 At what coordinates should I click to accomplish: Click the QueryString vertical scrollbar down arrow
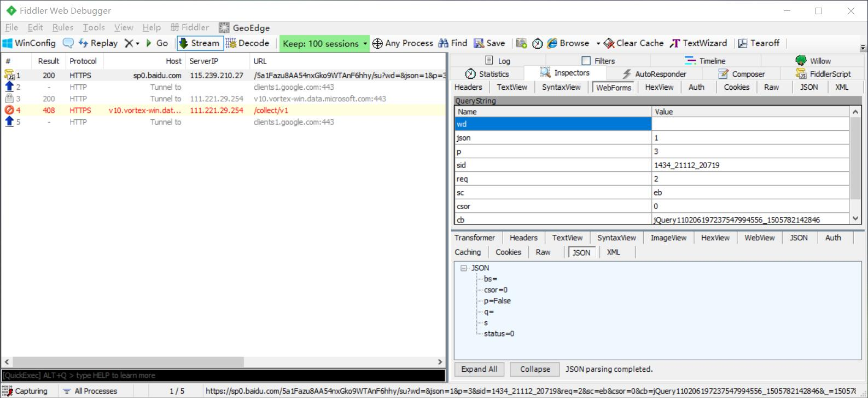[855, 218]
